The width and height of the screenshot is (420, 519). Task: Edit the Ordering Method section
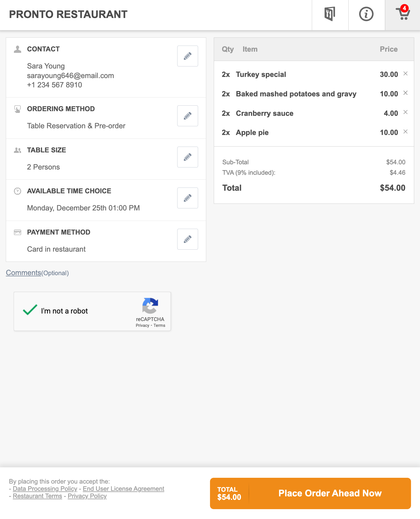tap(188, 116)
